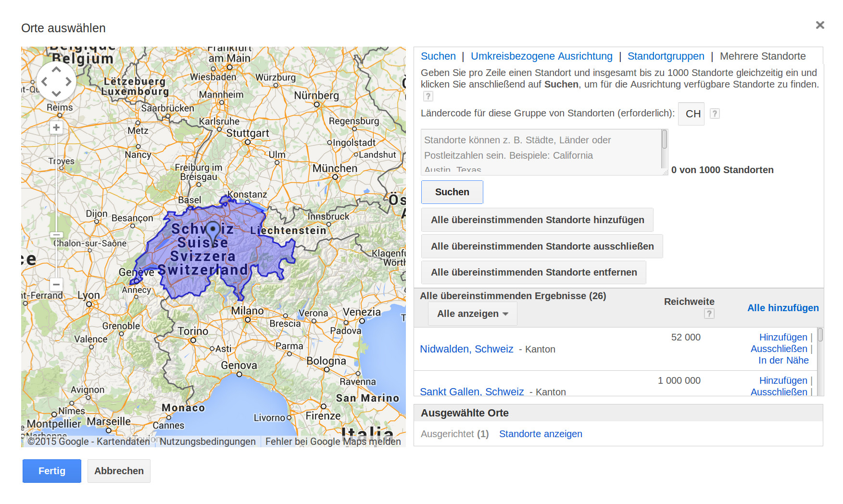Click München label on the map

[335, 168]
